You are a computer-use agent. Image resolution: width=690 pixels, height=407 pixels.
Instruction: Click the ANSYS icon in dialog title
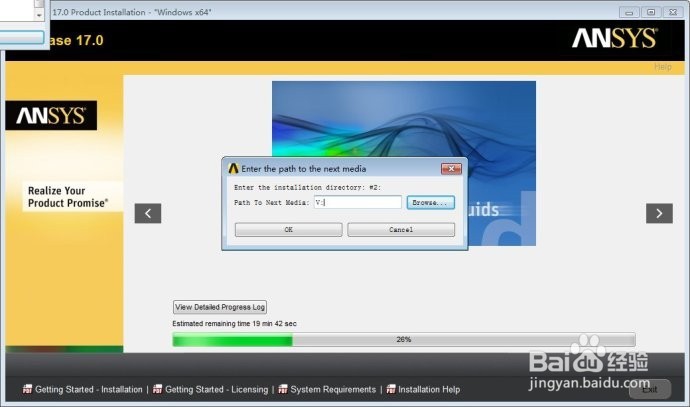click(233, 169)
